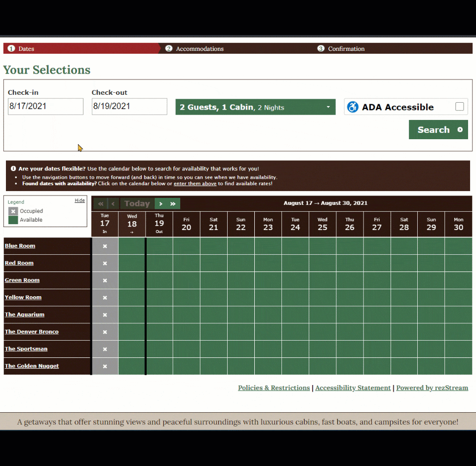
Task: Enable the ADA Accessible checkbox
Action: [x=459, y=107]
